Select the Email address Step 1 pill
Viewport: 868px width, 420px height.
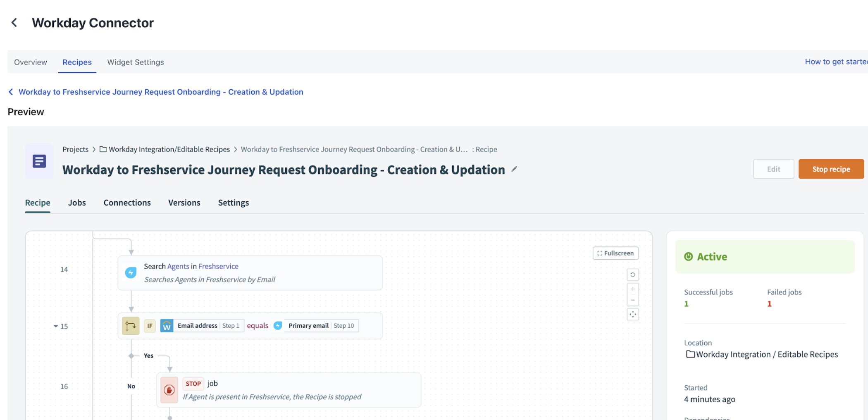tap(208, 326)
